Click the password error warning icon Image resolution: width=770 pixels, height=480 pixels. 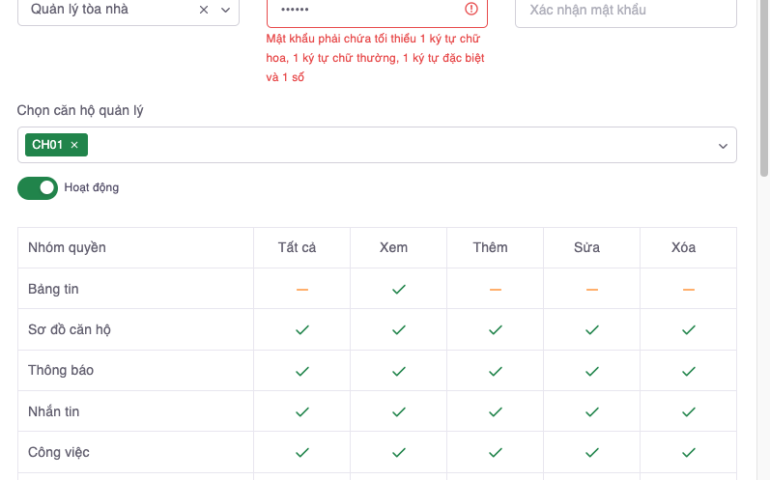click(x=472, y=10)
